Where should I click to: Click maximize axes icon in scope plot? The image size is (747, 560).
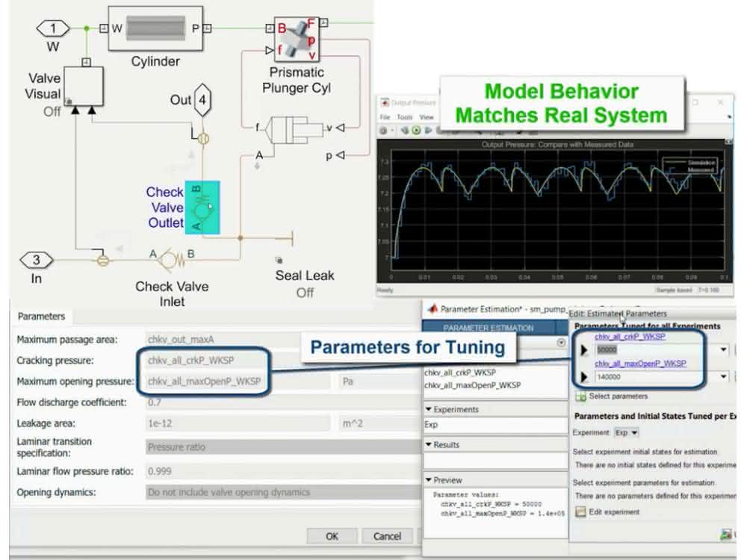[728, 142]
